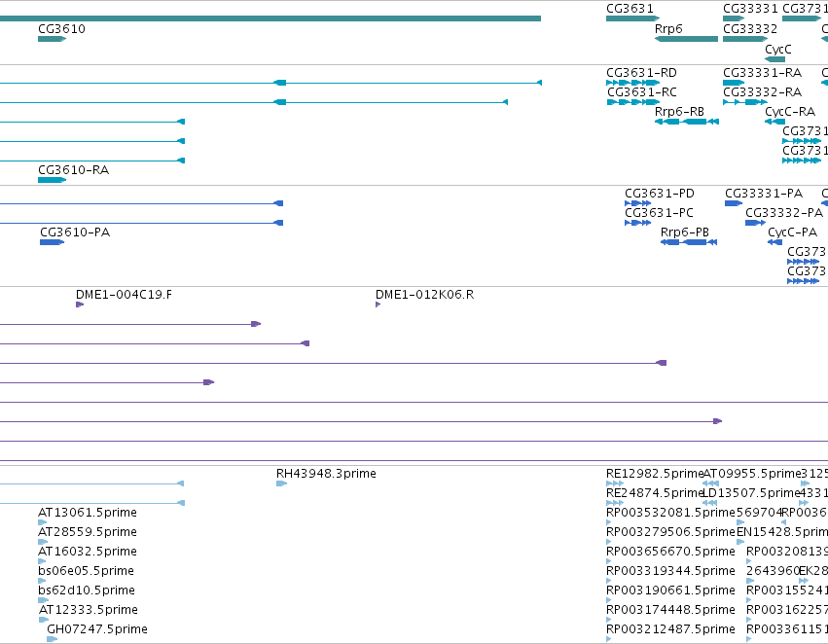The height and width of the screenshot is (644, 828).
Task: Open EST RE12982.5prime
Action: 655,474
